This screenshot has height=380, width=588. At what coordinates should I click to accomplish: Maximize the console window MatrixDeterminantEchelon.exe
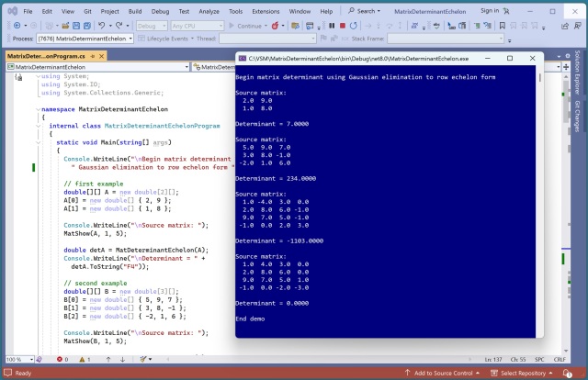coord(510,58)
